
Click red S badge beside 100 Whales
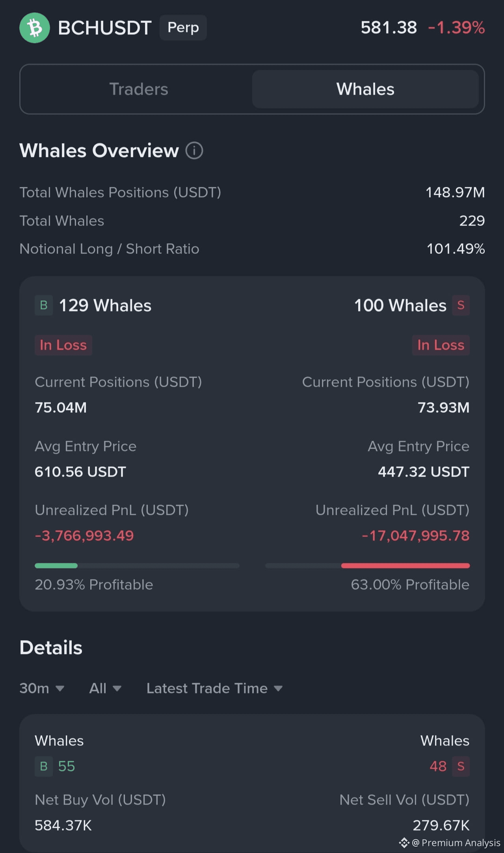click(461, 305)
